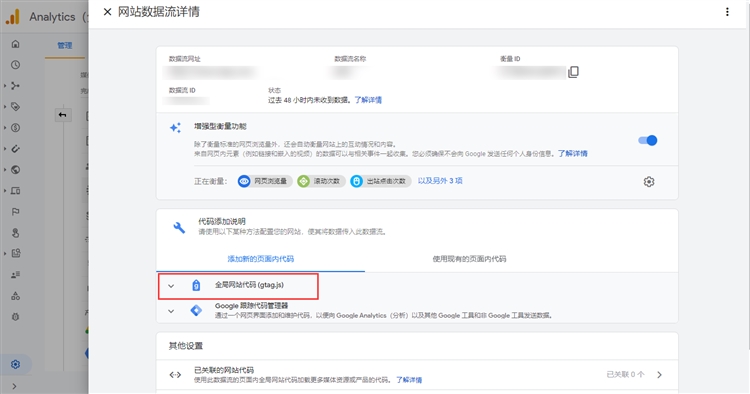Open the audience list icon

(x=15, y=274)
